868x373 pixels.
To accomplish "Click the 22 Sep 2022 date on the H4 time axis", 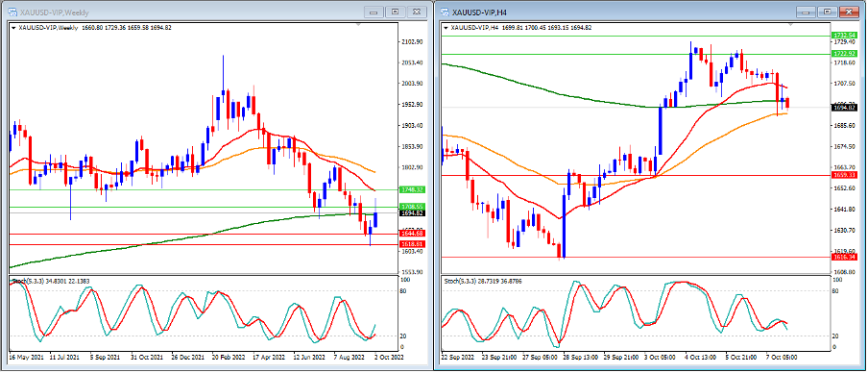I will [x=457, y=358].
